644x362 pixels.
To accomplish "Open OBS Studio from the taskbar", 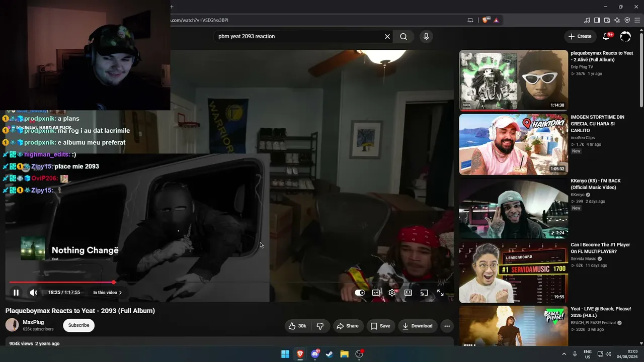I will tap(359, 354).
